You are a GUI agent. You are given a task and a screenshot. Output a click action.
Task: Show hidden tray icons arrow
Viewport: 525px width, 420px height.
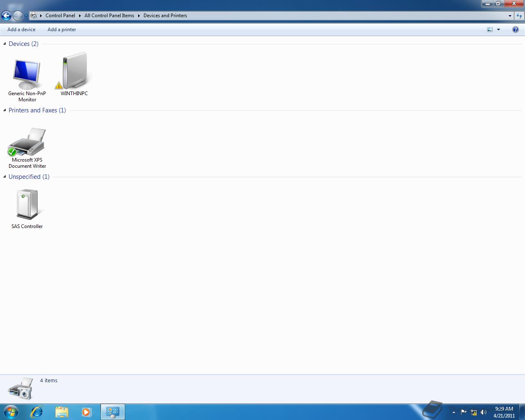click(454, 412)
